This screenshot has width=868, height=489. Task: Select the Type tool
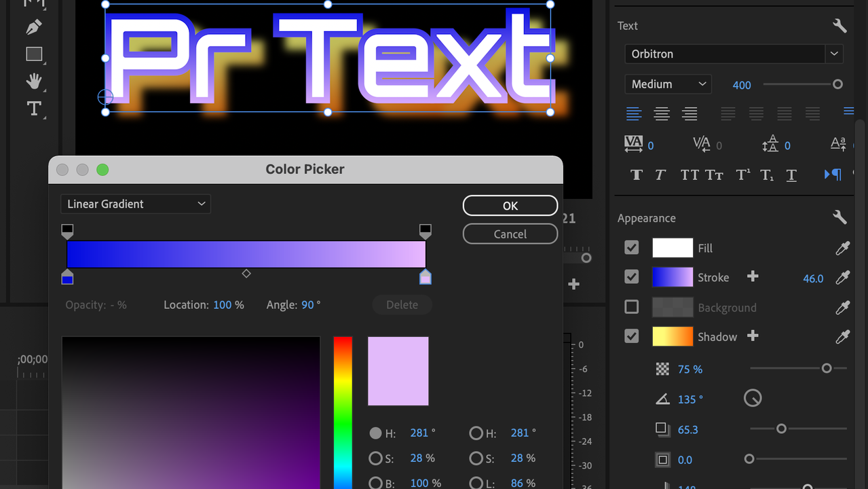point(34,109)
